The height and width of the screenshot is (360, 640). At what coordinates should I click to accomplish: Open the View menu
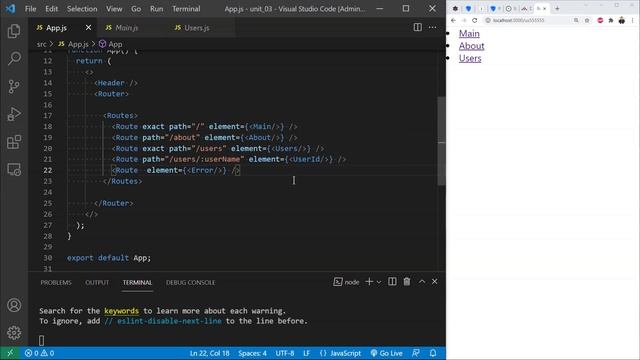114,9
